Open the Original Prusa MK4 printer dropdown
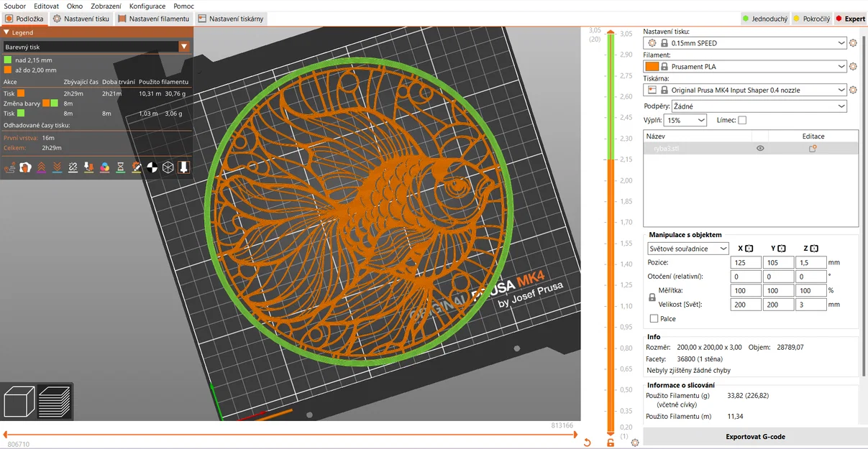The height and width of the screenshot is (449, 868). pyautogui.click(x=746, y=91)
